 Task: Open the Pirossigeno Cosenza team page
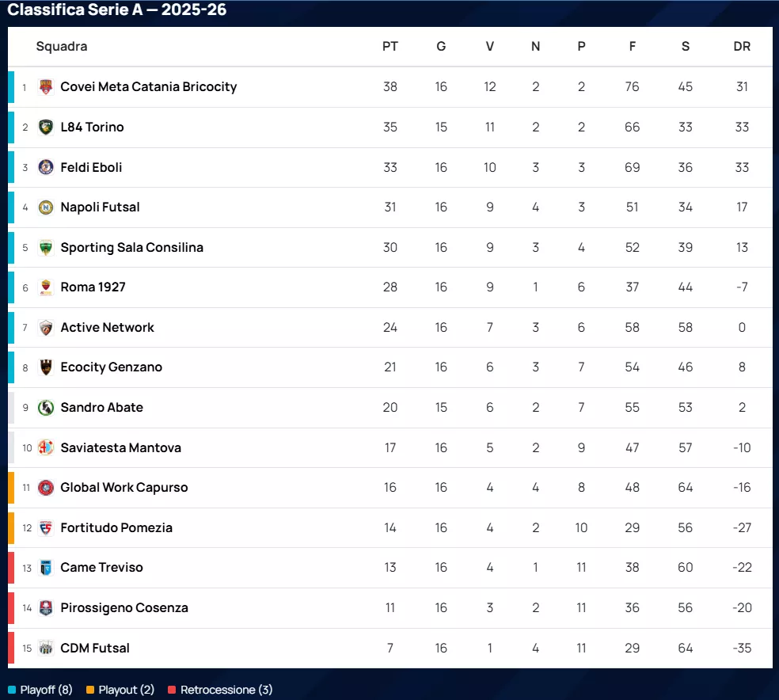(123, 608)
